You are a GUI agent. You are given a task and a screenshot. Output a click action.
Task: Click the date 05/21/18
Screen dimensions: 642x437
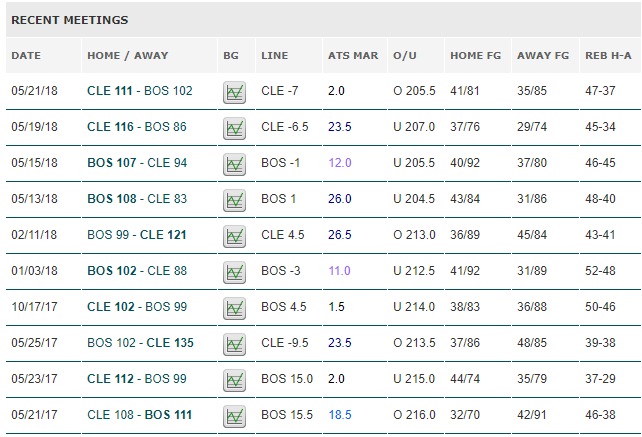[x=34, y=91]
